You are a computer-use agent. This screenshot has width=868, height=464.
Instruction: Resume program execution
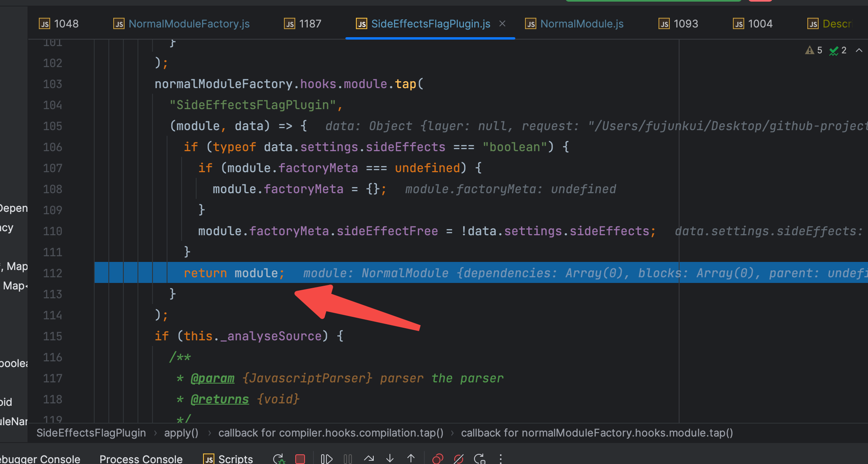click(326, 459)
